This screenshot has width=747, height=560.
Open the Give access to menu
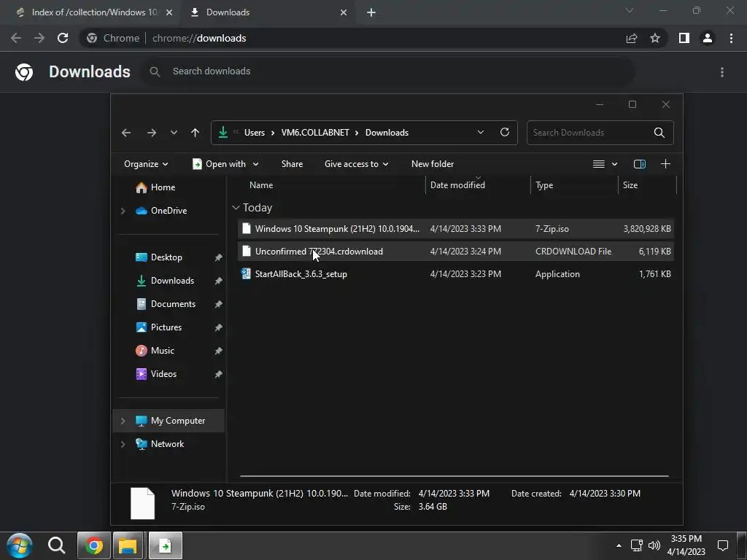[x=356, y=164]
